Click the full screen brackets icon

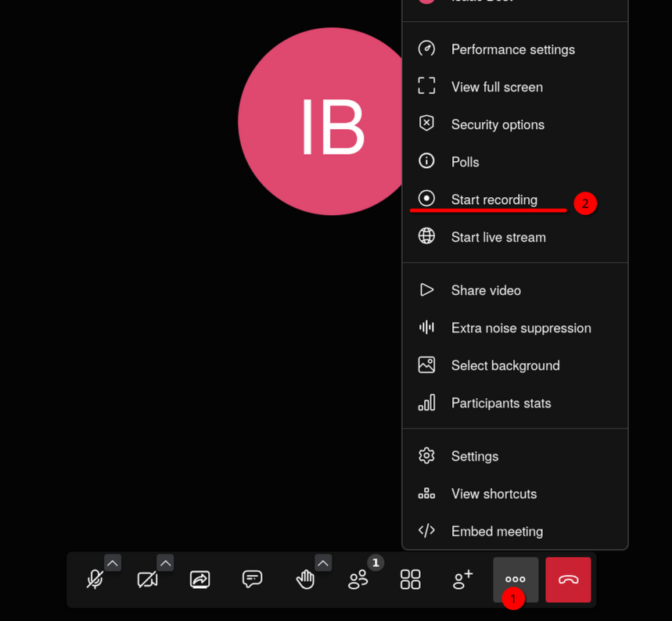click(x=426, y=86)
